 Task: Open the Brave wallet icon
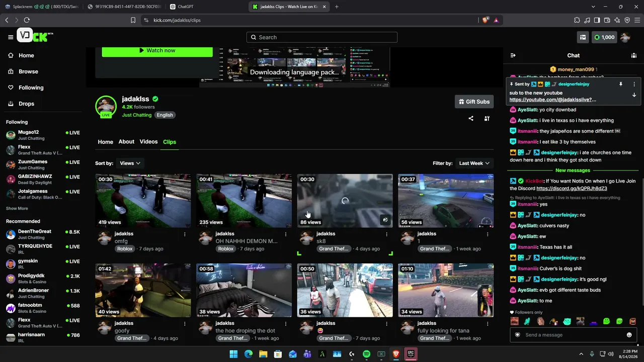607,20
